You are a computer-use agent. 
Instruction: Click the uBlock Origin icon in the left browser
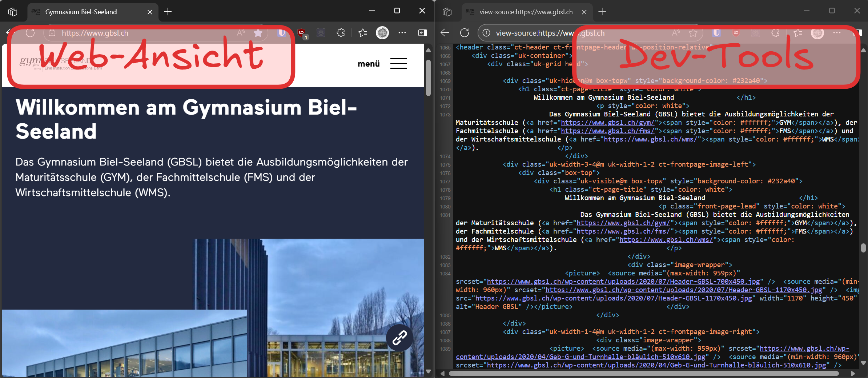click(301, 33)
